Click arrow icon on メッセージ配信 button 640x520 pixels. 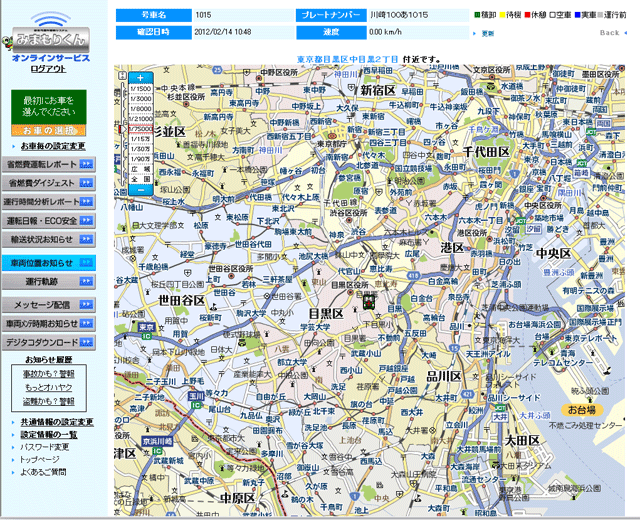tap(86, 304)
